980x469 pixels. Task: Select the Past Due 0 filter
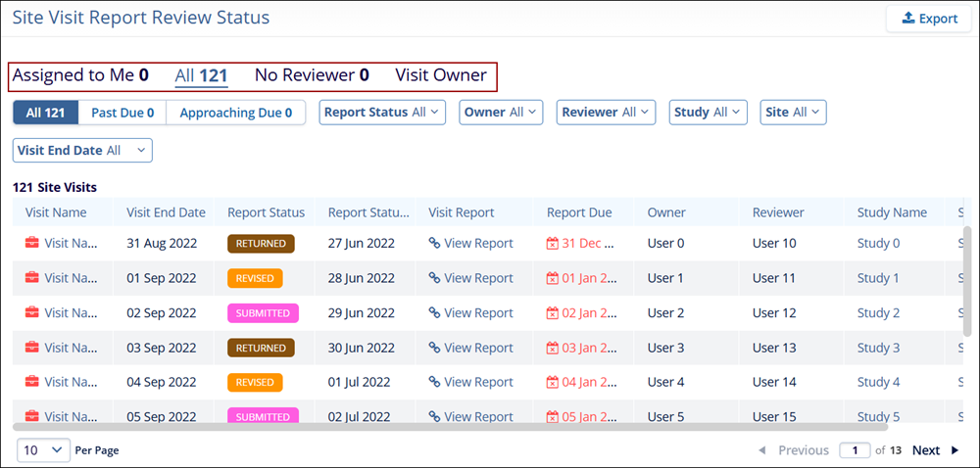122,113
